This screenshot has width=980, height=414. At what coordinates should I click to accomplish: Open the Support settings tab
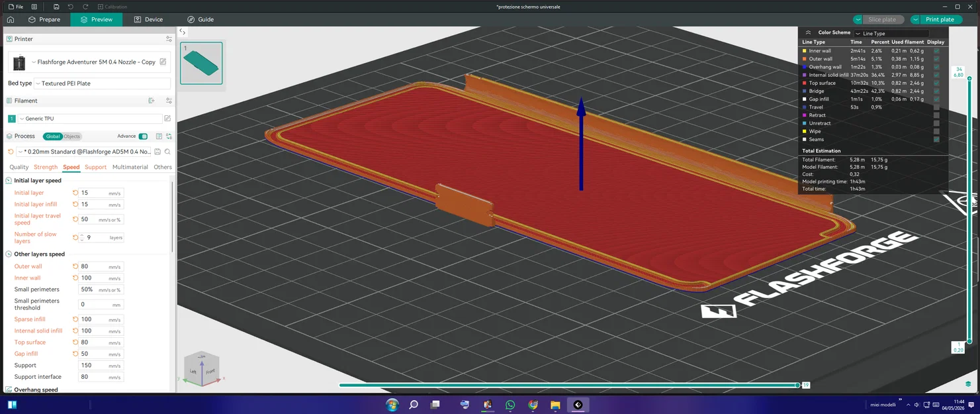pyautogui.click(x=95, y=167)
